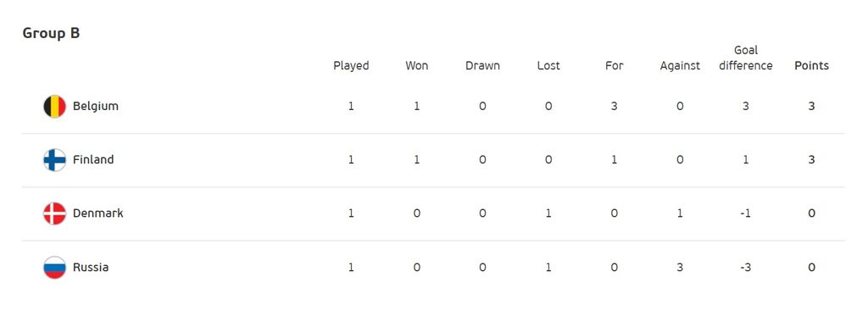Select the Russia team name

pos(91,268)
